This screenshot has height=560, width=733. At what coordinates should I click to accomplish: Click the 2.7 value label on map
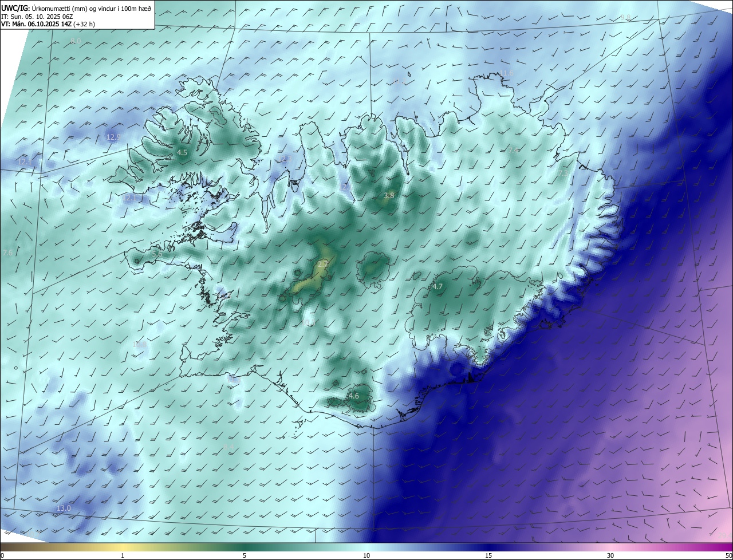point(323,263)
